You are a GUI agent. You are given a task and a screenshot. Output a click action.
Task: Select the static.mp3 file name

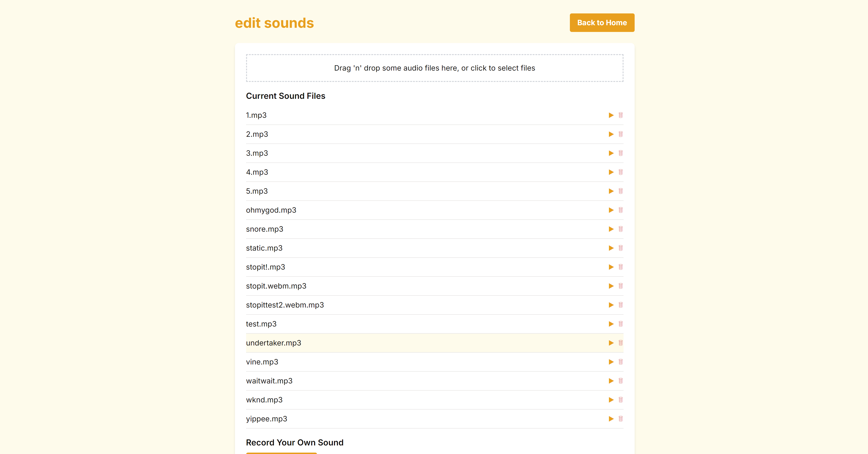point(264,248)
